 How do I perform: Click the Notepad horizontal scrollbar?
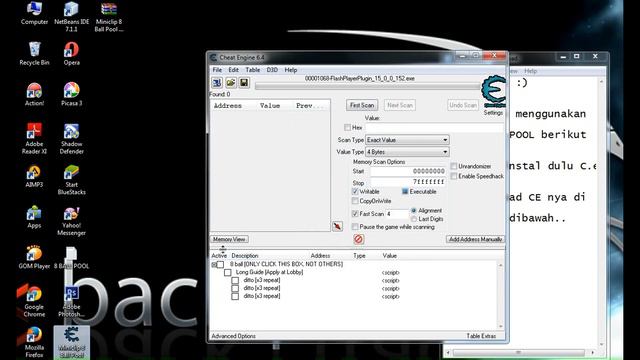point(520,352)
